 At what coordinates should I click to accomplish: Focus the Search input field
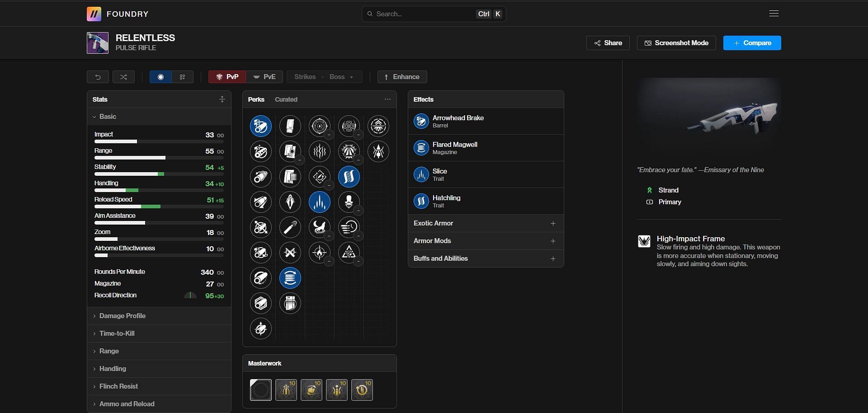click(434, 14)
